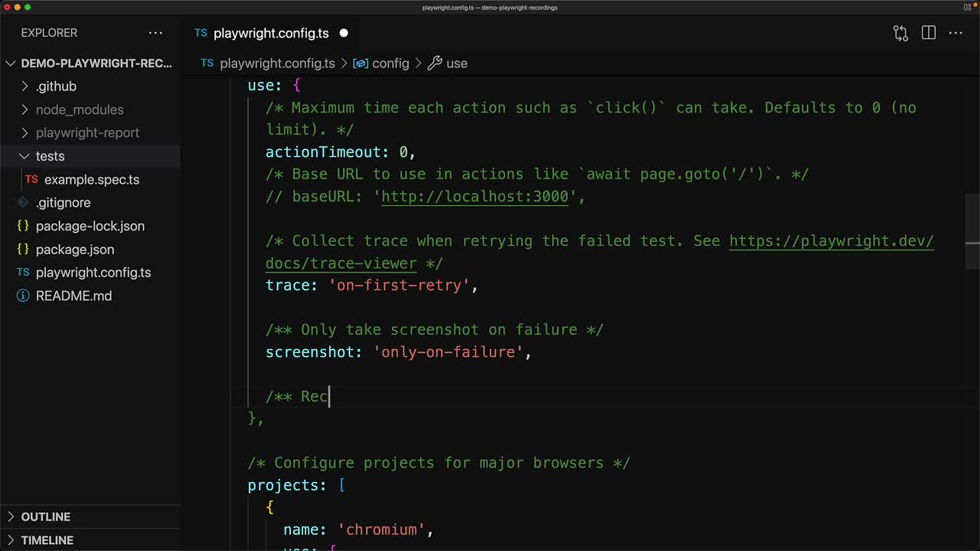Screen dimensions: 980x551
Task: Open editor More Actions ellipsis menu
Action: 955,33
